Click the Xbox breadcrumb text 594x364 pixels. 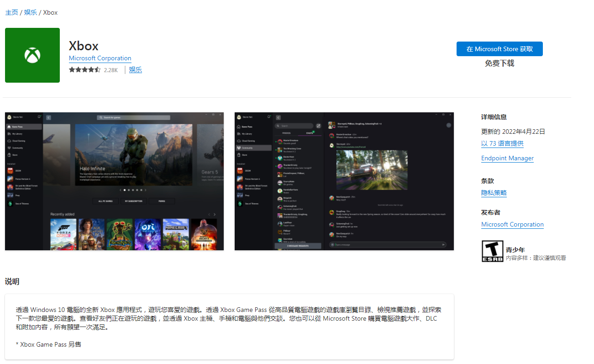[50, 12]
